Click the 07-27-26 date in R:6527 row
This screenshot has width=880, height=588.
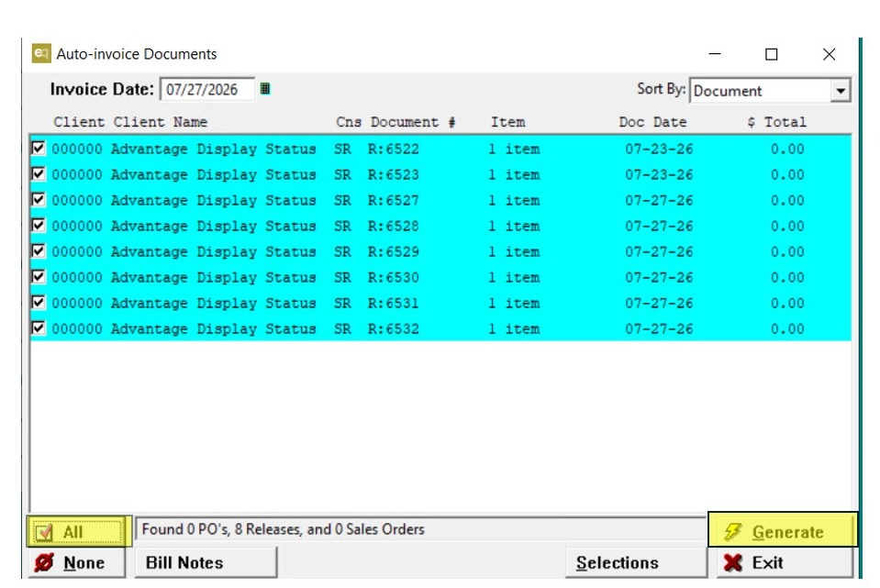click(x=659, y=200)
